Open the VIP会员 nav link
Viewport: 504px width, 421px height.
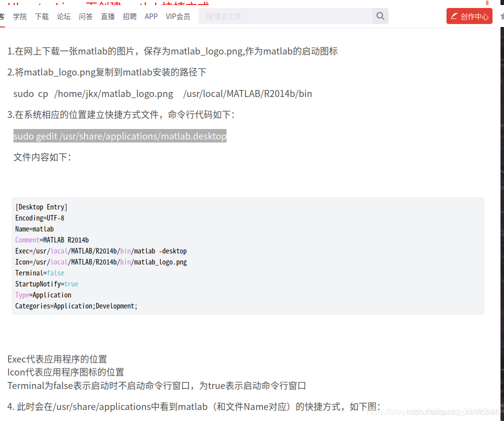pyautogui.click(x=178, y=16)
